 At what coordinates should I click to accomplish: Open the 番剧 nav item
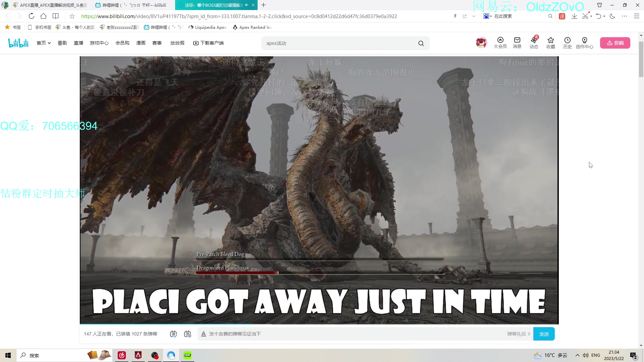pyautogui.click(x=62, y=43)
